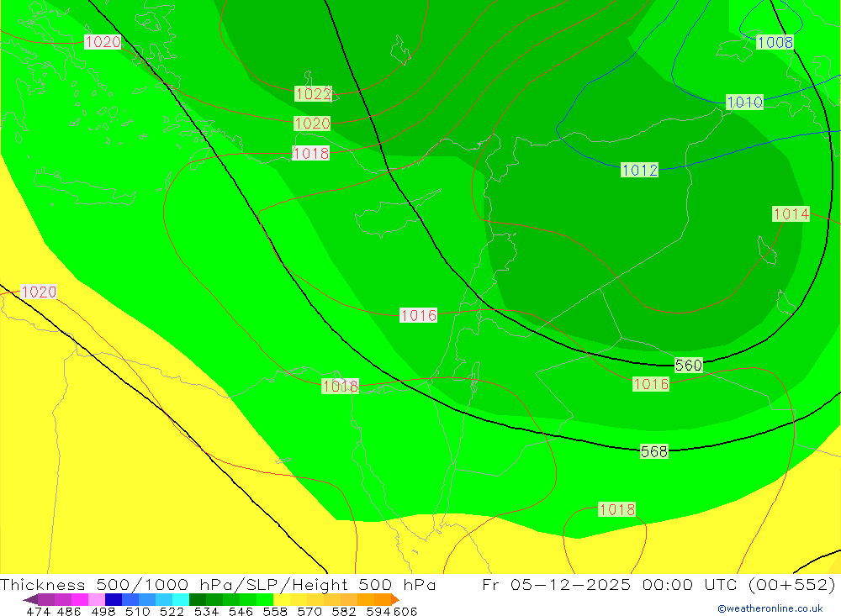
Task: Click the orange right arrow end of the legend
Action: coord(395,599)
